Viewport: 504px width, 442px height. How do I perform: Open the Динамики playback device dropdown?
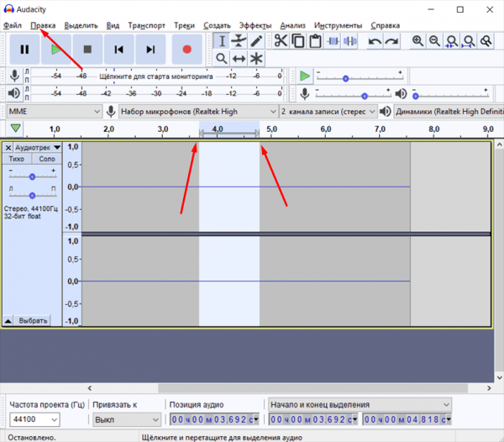click(x=449, y=112)
